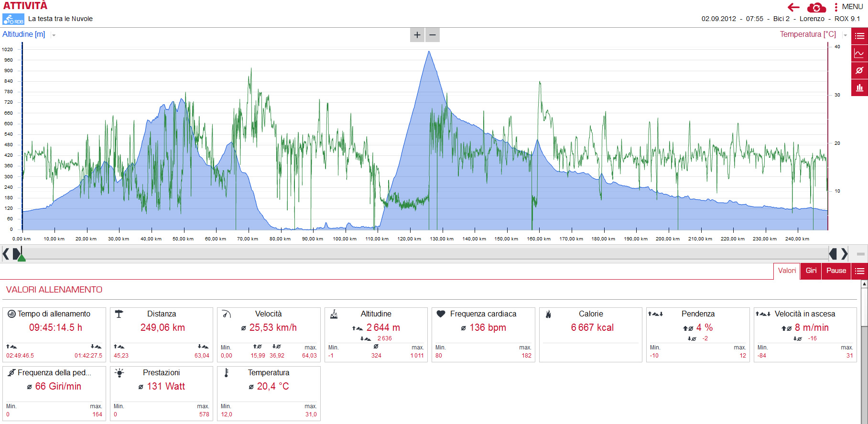Click the cloud sync icon

point(816,7)
